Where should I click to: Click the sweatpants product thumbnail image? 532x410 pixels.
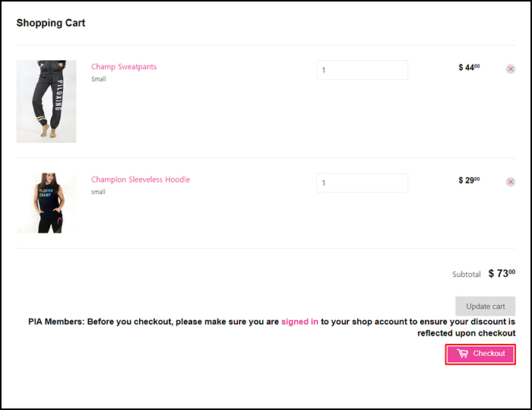[46, 101]
